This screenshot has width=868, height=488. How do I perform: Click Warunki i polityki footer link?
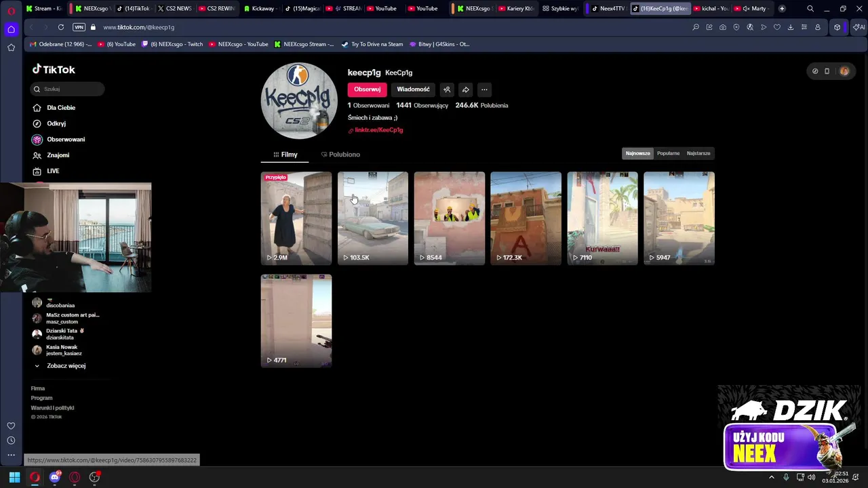coord(52,408)
